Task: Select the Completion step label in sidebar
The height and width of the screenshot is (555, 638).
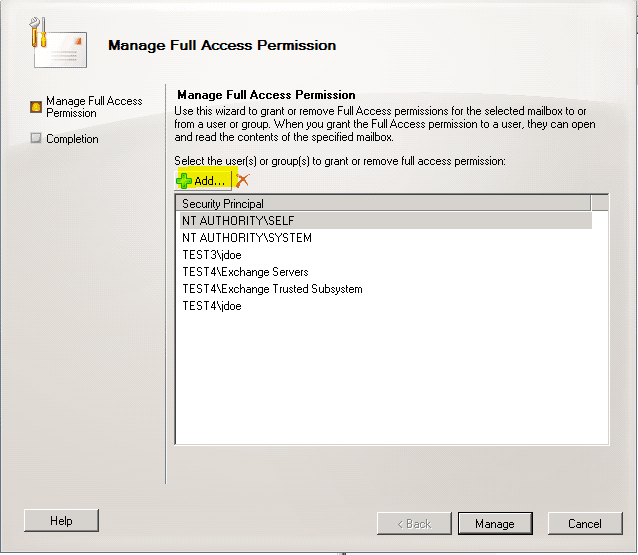Action: 72,139
